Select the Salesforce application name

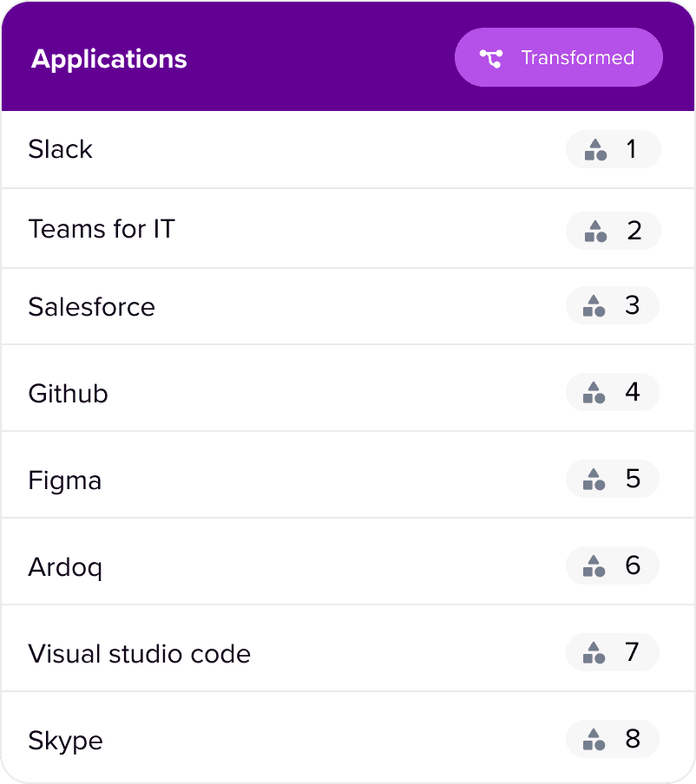click(x=91, y=307)
